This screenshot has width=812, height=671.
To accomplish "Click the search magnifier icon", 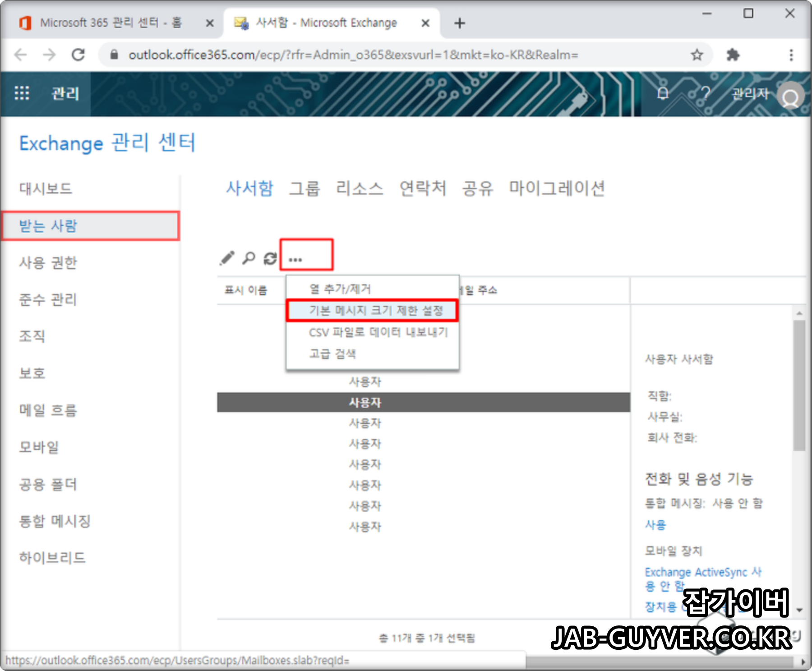I will tap(249, 258).
